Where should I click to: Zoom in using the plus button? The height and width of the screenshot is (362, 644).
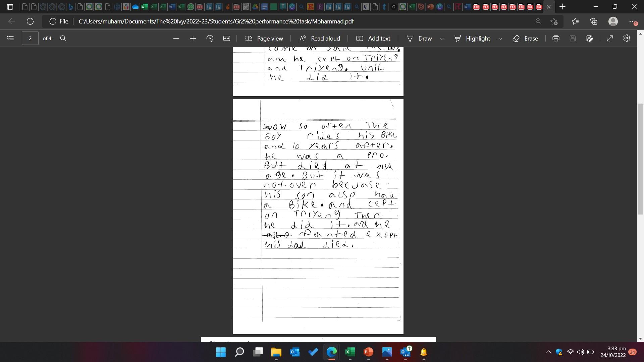tap(193, 38)
